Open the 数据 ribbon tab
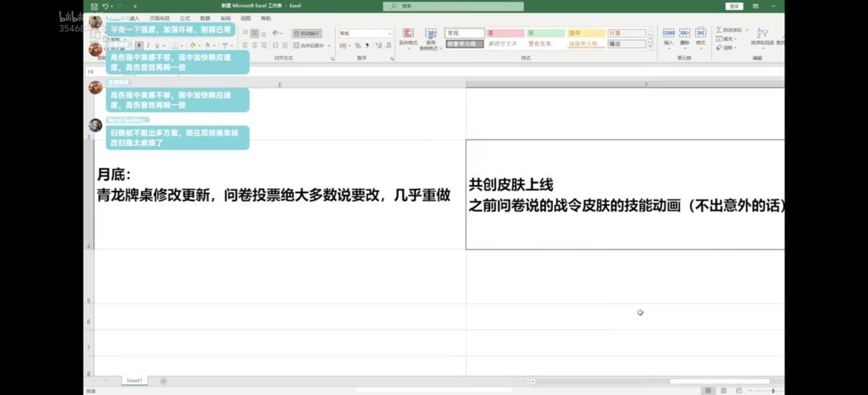The image size is (868, 395). [206, 19]
